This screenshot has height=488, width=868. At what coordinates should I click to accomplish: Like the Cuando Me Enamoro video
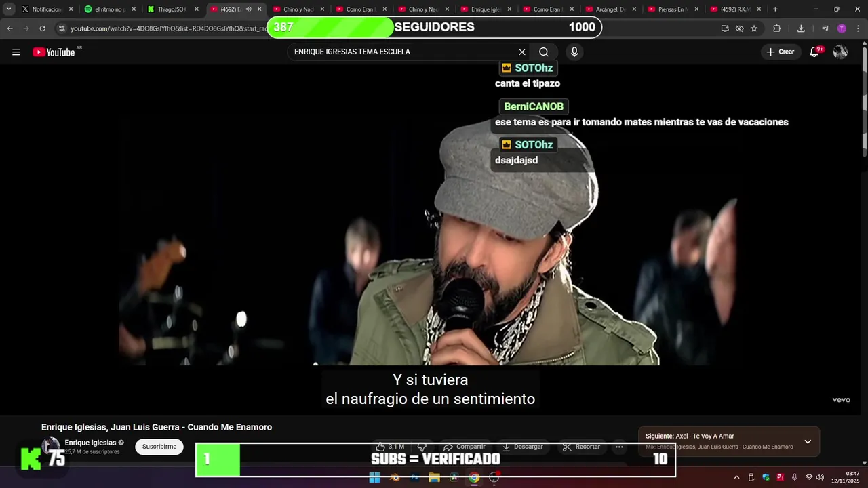click(x=390, y=447)
